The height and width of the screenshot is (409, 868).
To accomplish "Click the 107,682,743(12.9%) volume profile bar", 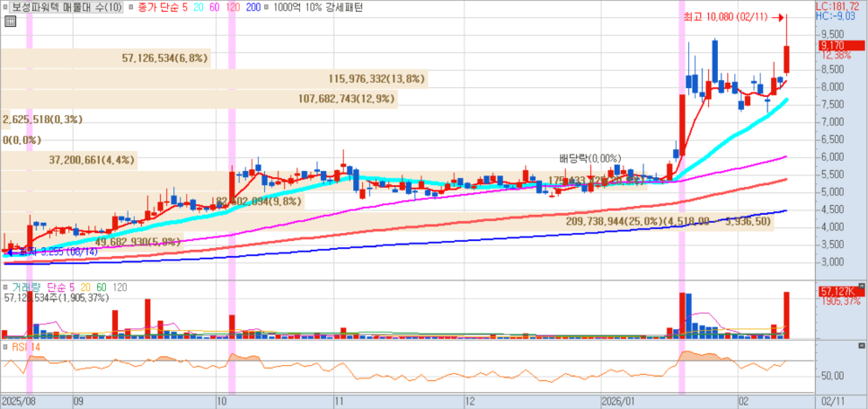I will (x=199, y=99).
